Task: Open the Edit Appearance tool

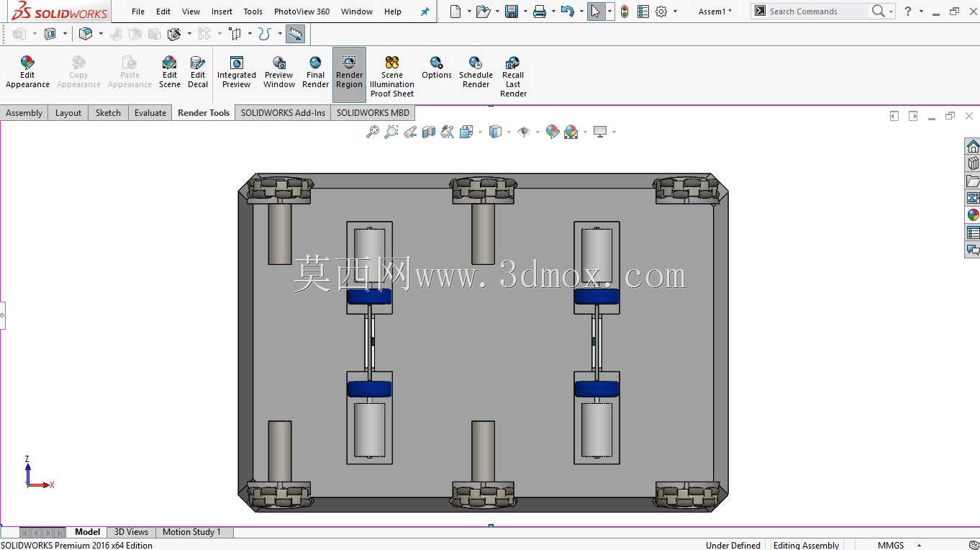Action: [27, 72]
